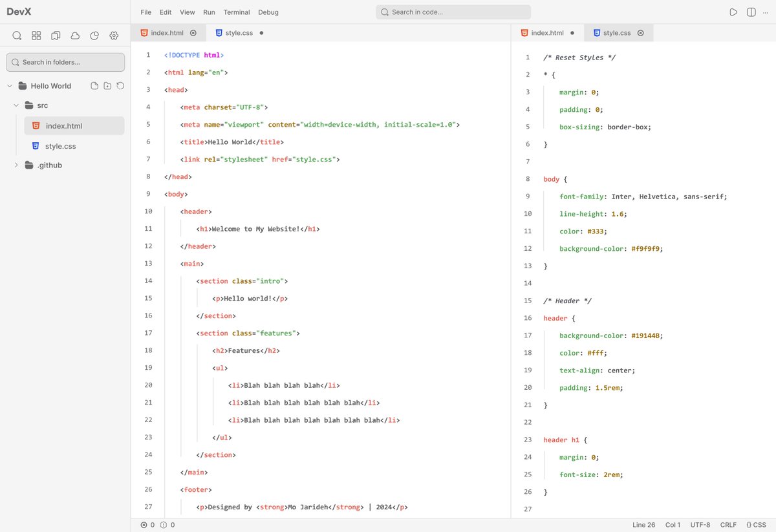Create a new folder in Hello World

(x=107, y=86)
